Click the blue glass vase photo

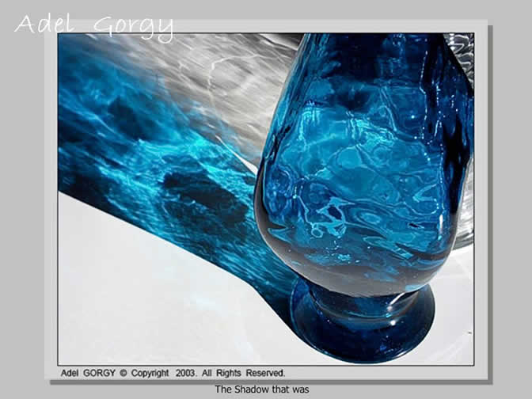tap(265, 198)
